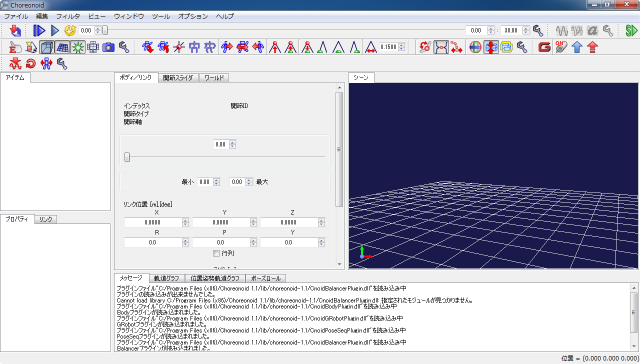Click the wrench icon next to the camera
This screenshot has width=640, height=364.
click(124, 47)
